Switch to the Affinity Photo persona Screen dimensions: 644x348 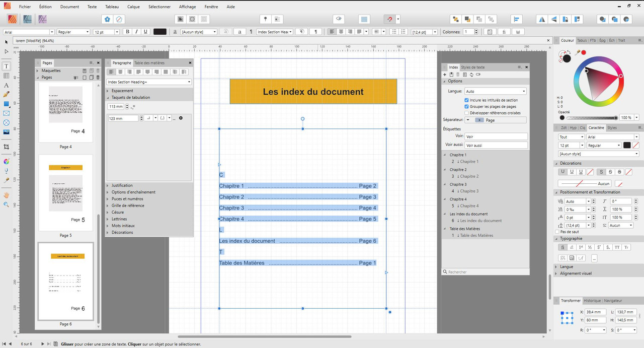coord(43,19)
